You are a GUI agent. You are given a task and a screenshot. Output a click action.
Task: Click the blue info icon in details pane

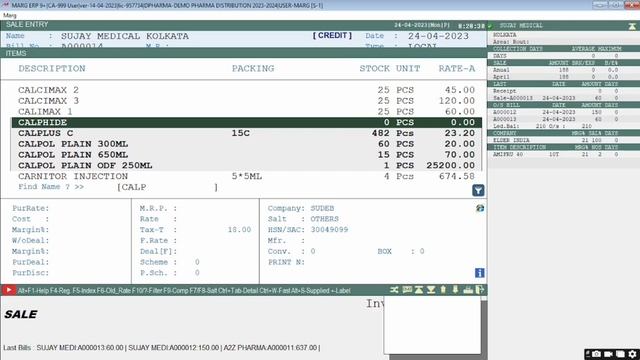point(480,273)
